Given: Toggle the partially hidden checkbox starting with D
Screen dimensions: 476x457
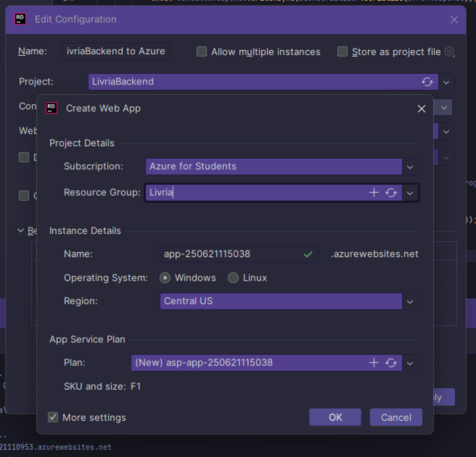Looking at the screenshot, I should pyautogui.click(x=24, y=157).
